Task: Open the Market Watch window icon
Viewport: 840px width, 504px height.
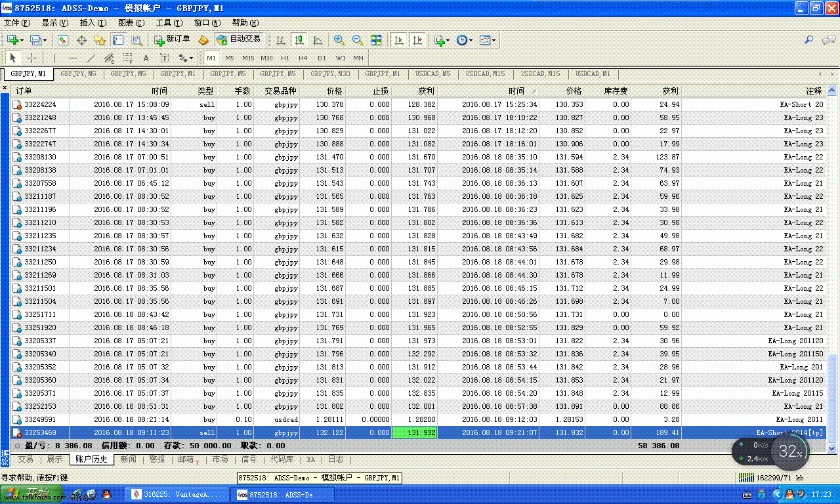Action: pyautogui.click(x=63, y=40)
